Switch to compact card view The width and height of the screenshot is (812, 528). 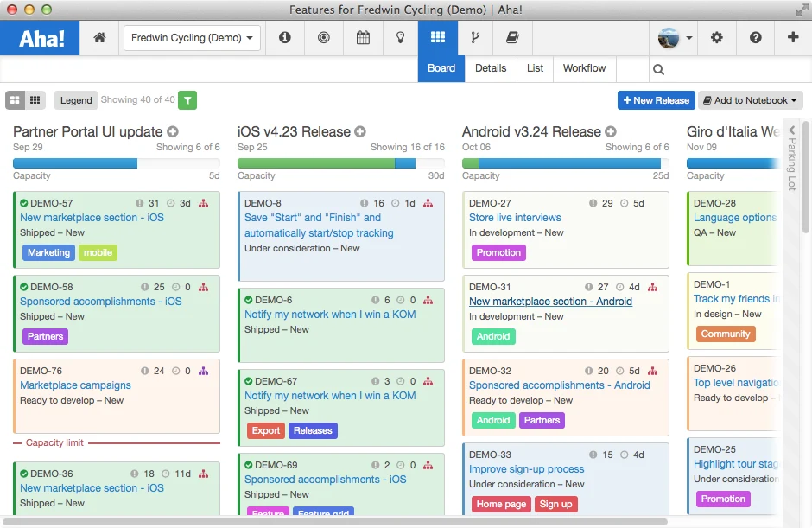click(x=35, y=100)
